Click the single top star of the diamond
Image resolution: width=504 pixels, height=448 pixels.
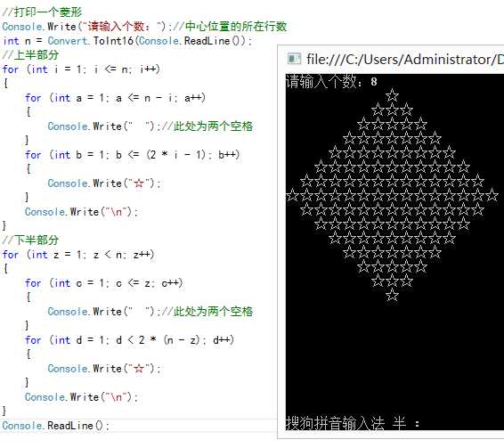coord(392,95)
